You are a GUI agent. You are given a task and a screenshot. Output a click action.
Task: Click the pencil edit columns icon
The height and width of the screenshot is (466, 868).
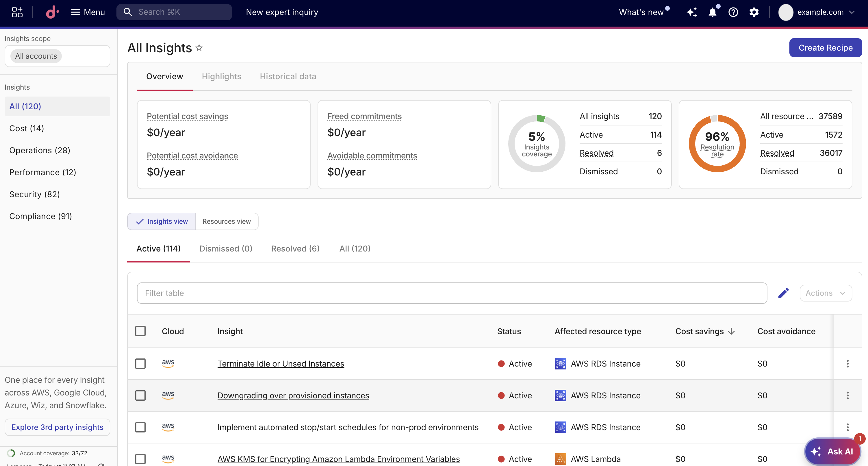coord(783,293)
